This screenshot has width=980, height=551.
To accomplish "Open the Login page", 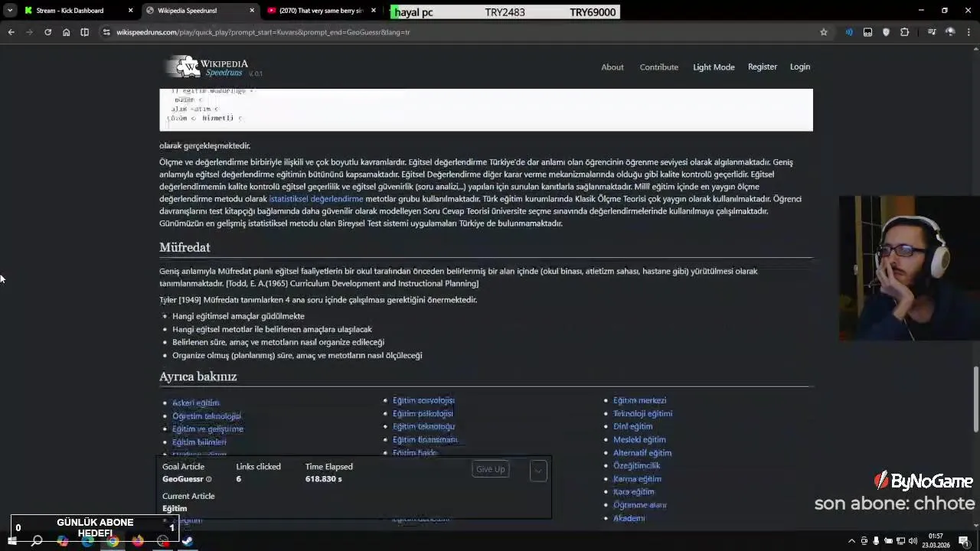I will (x=800, y=67).
